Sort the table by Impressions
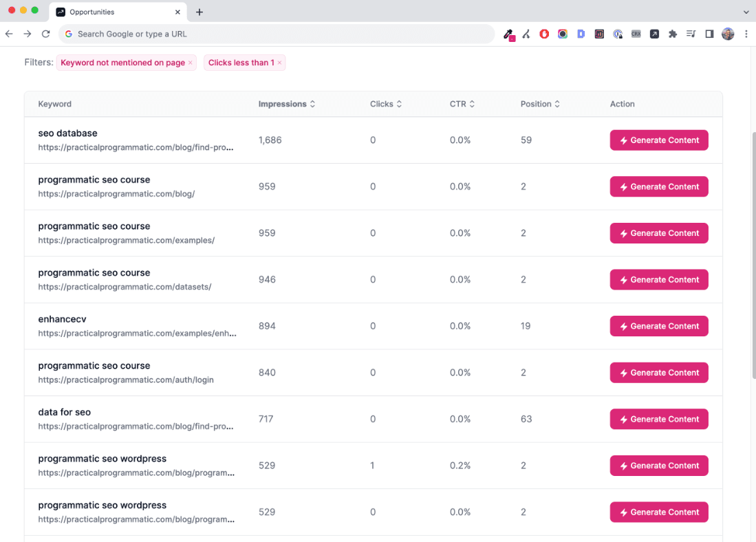756x542 pixels. [287, 104]
